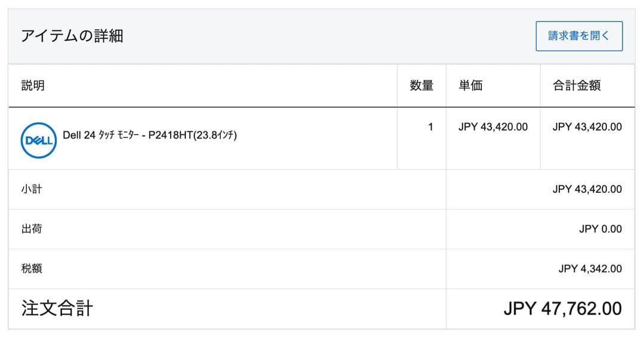Select the 単価 column header
The image size is (644, 339).
point(470,85)
